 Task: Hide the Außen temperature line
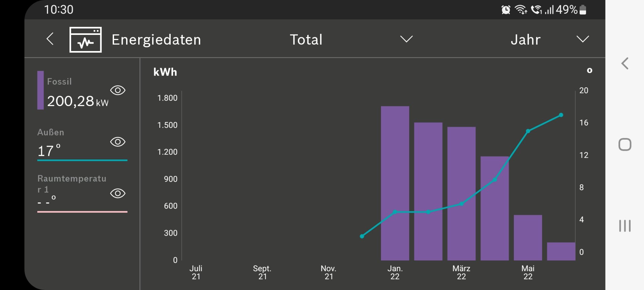(x=118, y=142)
